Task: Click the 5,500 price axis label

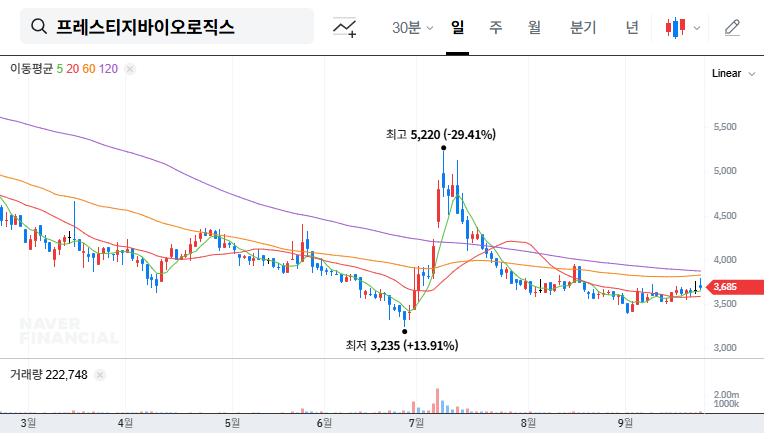Action: (725, 127)
